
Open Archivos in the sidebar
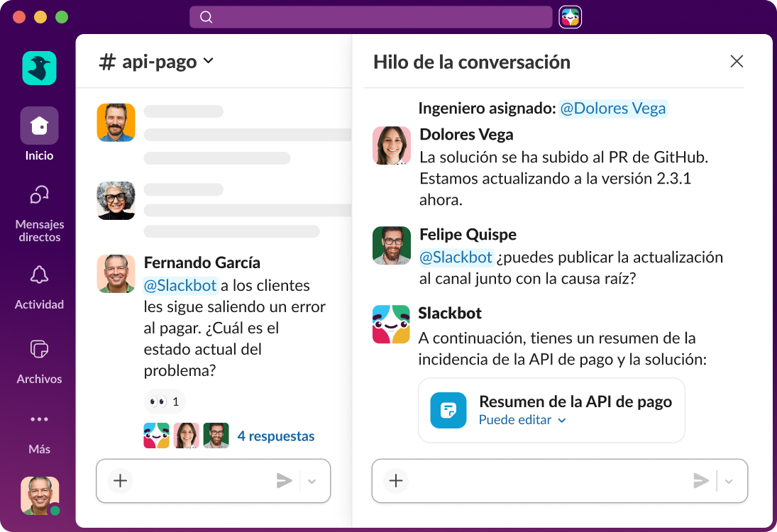tap(39, 362)
